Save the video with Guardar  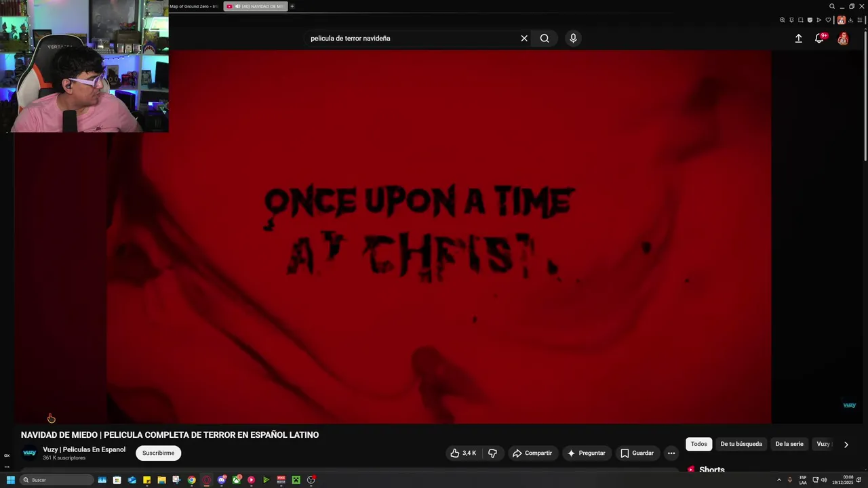click(x=637, y=453)
